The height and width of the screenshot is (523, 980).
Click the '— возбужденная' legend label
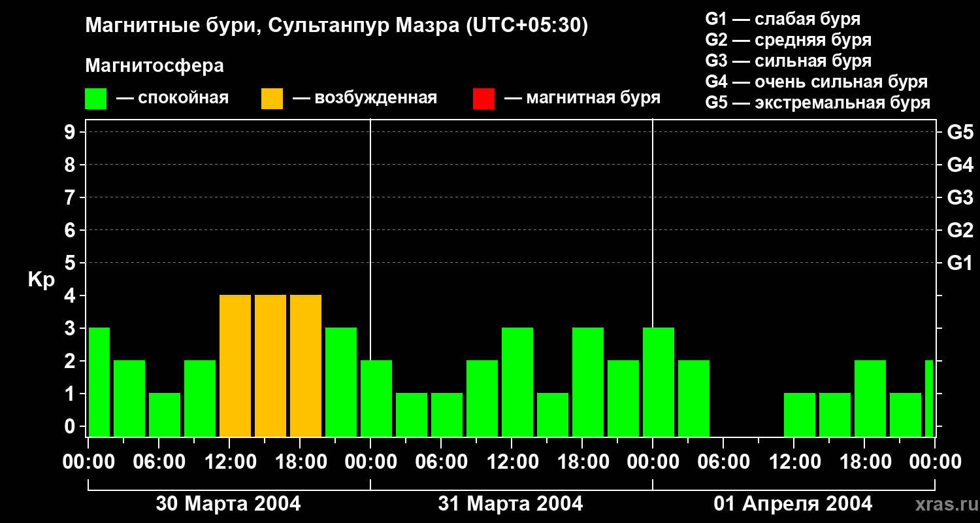pyautogui.click(x=365, y=98)
